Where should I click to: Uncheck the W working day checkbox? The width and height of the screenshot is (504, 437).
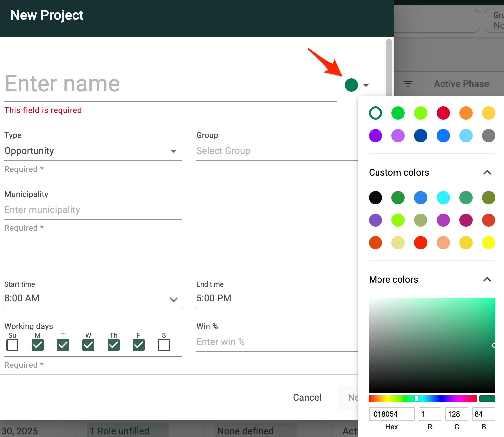[88, 345]
